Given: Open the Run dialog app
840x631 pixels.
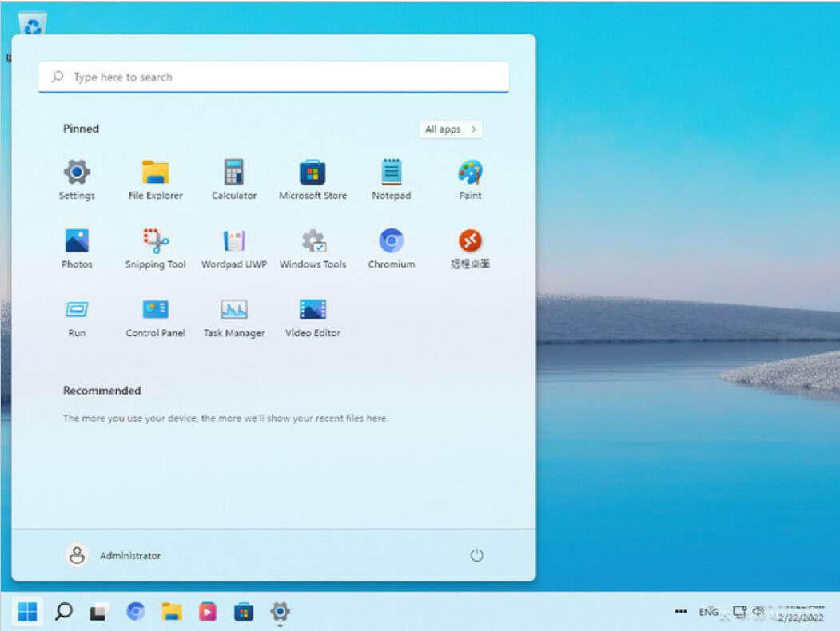Looking at the screenshot, I should [77, 317].
